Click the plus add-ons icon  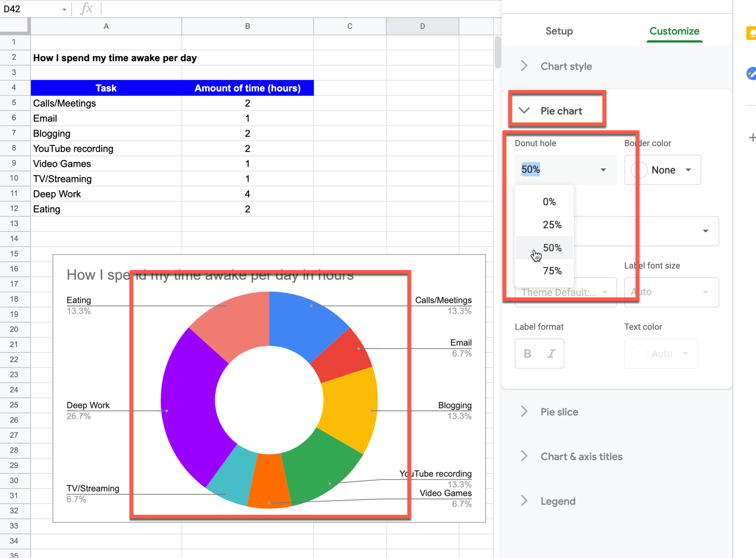tap(752, 138)
